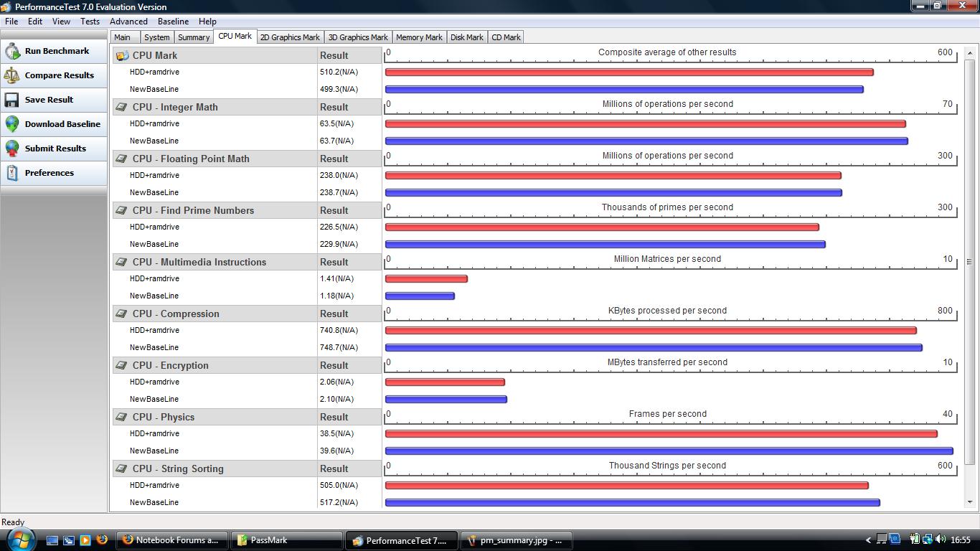Click the icon beside CPU - Encryption
The width and height of the screenshot is (980, 551).
click(122, 365)
